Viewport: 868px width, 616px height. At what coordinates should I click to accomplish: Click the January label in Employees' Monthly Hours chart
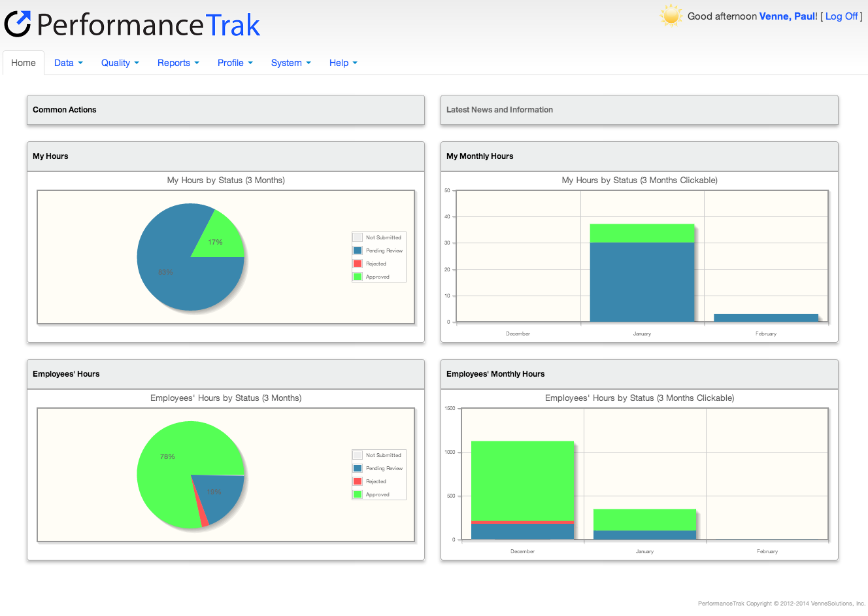point(644,551)
